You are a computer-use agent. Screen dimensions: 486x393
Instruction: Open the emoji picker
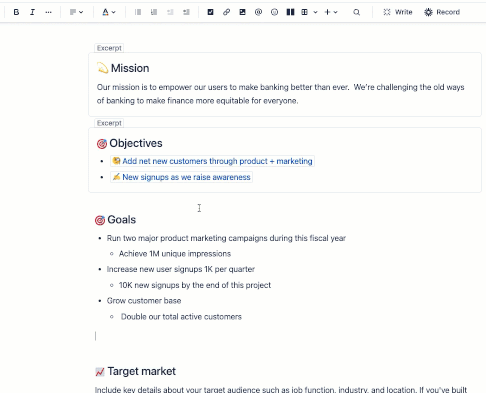(274, 12)
